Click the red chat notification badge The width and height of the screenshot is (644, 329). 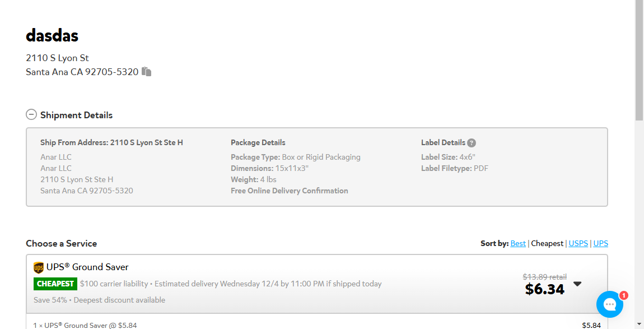[x=623, y=295]
